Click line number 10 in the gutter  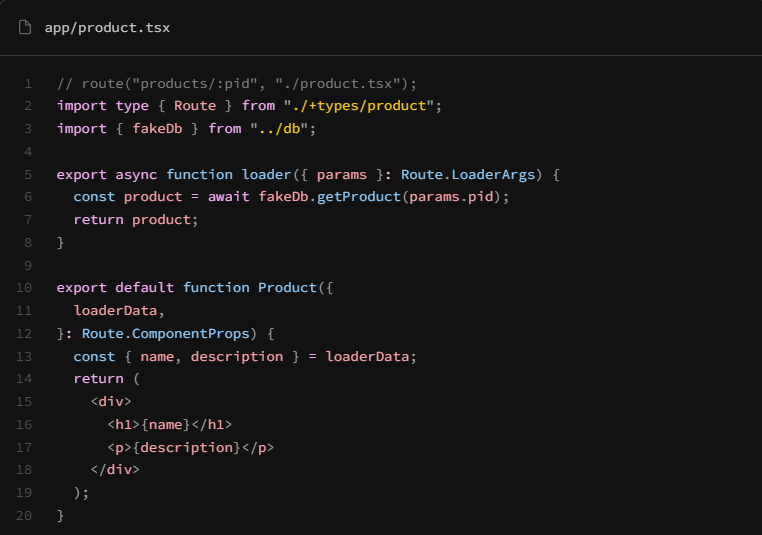click(x=24, y=288)
